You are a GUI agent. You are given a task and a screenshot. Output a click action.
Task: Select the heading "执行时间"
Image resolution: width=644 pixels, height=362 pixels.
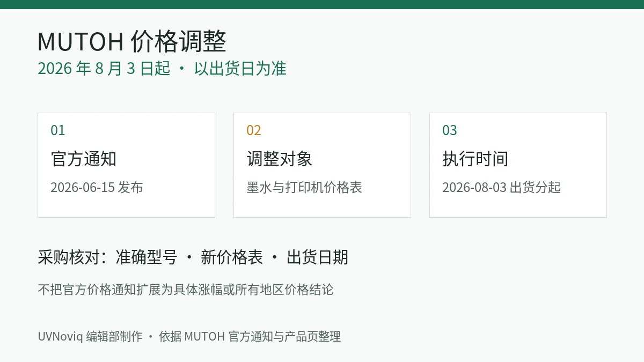pyautogui.click(x=475, y=159)
